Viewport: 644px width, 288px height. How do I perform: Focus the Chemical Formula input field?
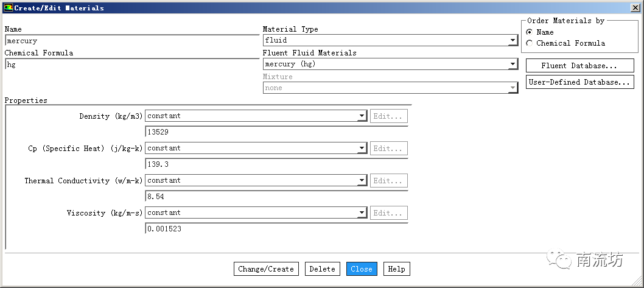(131, 64)
